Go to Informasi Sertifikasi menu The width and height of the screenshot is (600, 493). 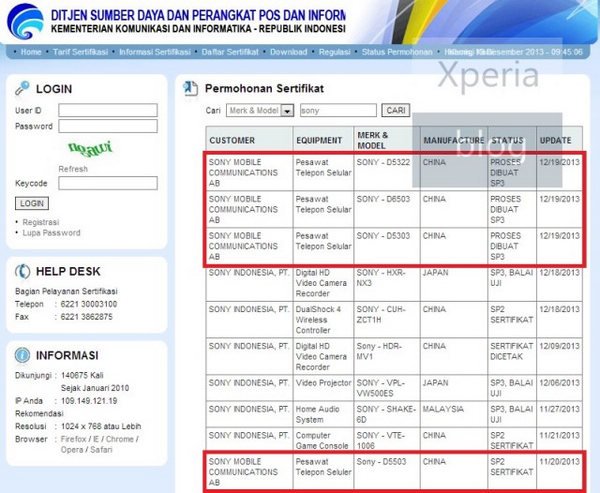tap(155, 52)
